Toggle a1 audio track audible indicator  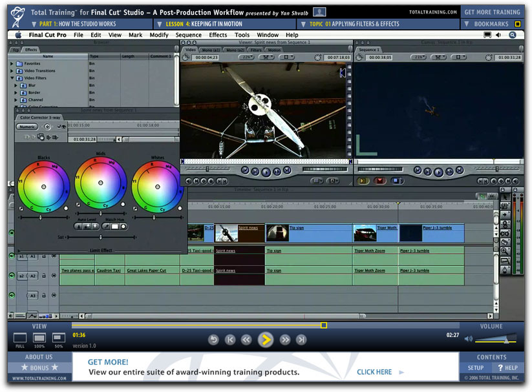click(x=12, y=256)
